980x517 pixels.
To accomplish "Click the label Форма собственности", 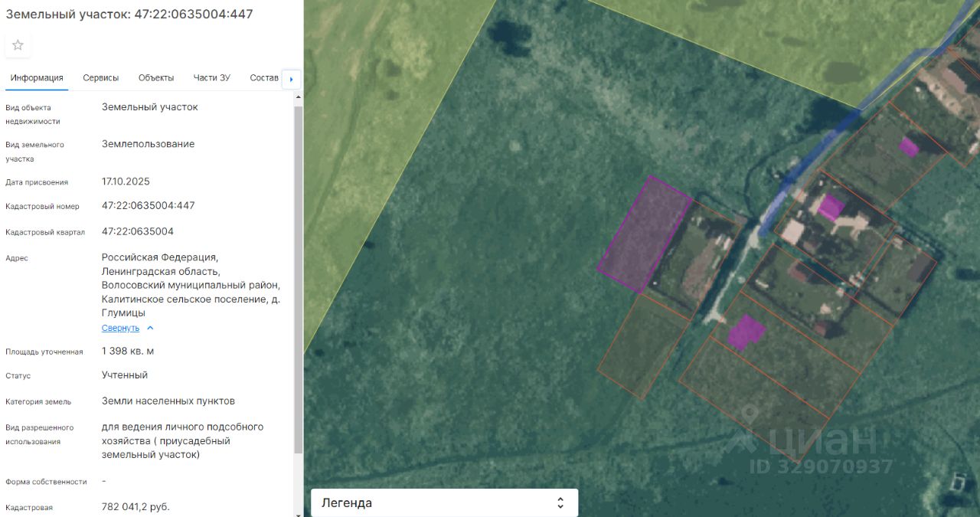I will (x=46, y=482).
